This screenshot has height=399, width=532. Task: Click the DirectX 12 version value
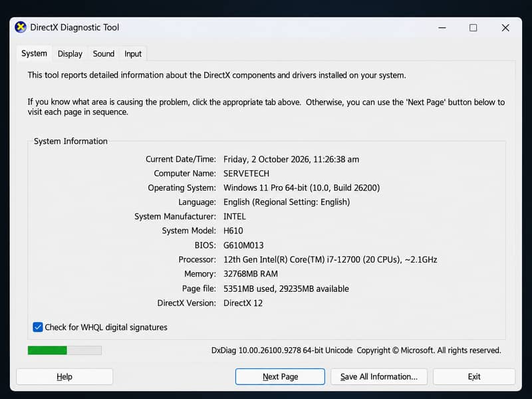click(x=243, y=303)
